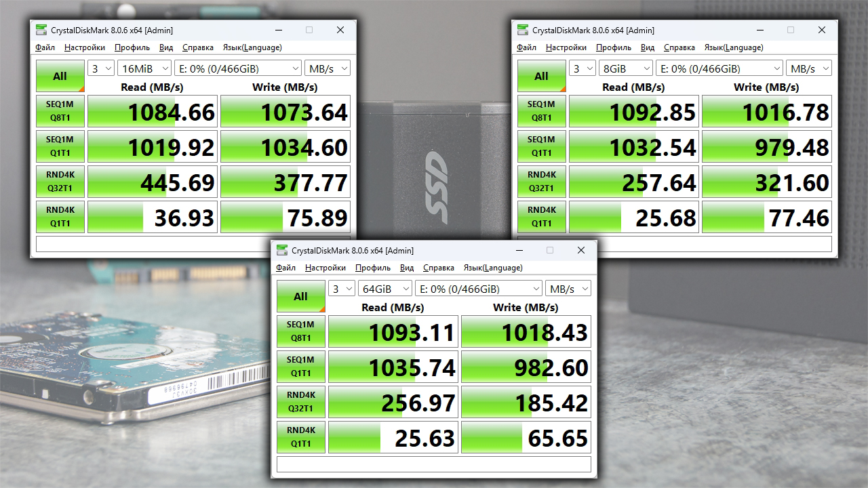Run the SEQ1M Q1T1 test in the 64GiB window
This screenshot has width=868, height=488.
(x=301, y=367)
